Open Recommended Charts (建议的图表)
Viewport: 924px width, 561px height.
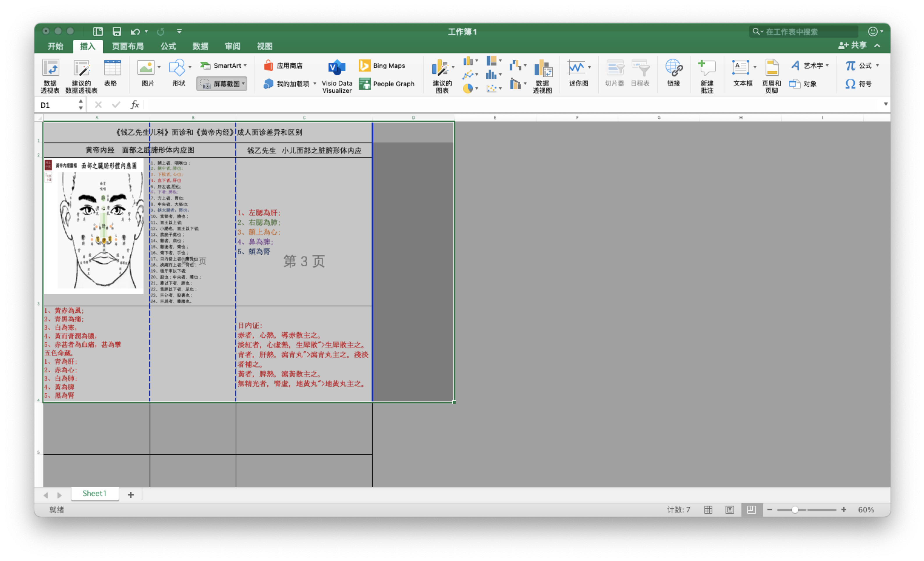pos(442,76)
